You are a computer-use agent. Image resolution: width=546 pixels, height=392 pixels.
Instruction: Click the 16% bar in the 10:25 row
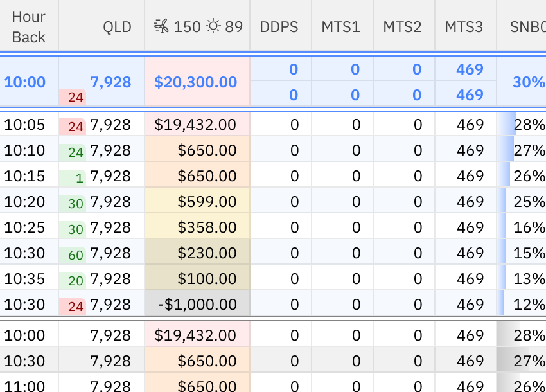[x=522, y=227]
